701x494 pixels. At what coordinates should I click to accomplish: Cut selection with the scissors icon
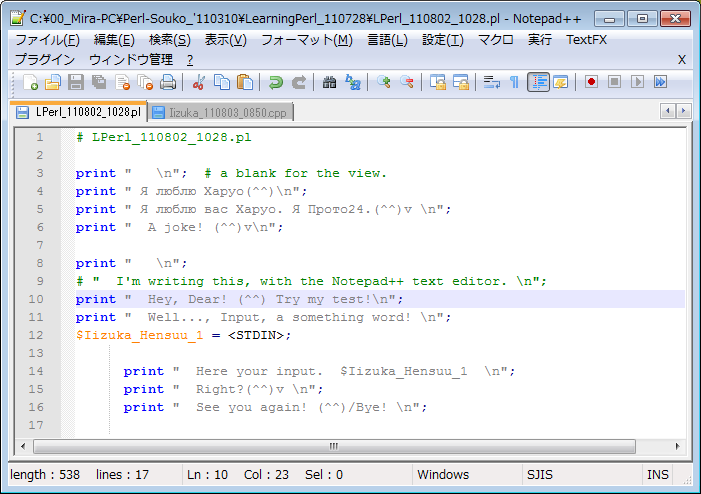(198, 82)
